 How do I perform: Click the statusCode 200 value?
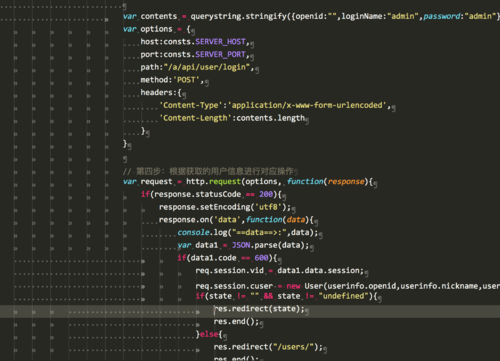pos(266,194)
